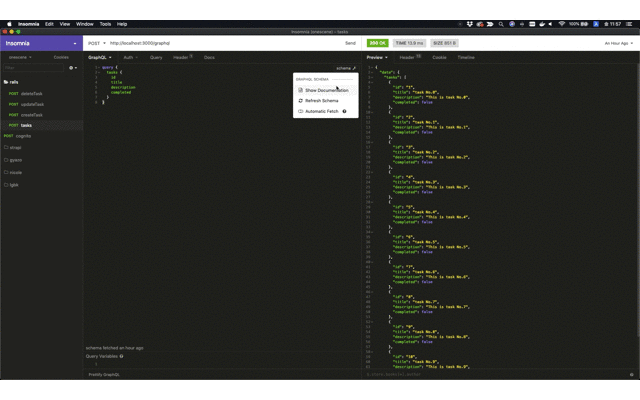Open the rails folder icon in sidebar
This screenshot has height=400, width=640.
pyautogui.click(x=6, y=82)
